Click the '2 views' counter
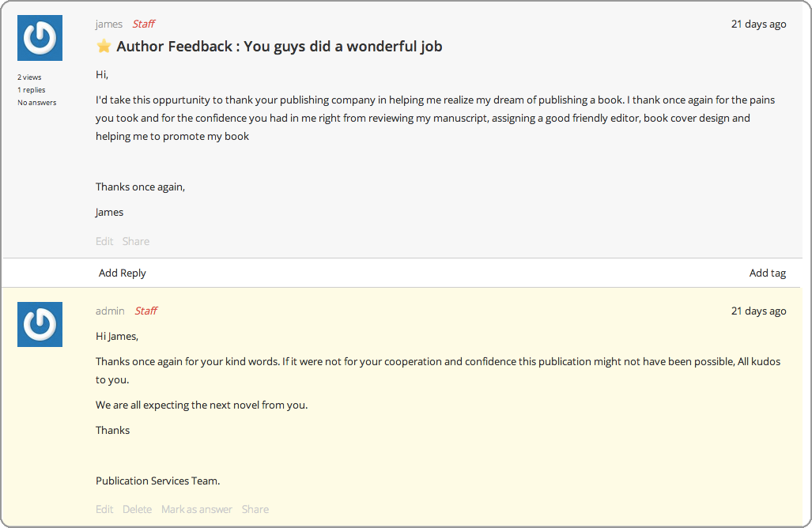812x528 pixels. [29, 77]
